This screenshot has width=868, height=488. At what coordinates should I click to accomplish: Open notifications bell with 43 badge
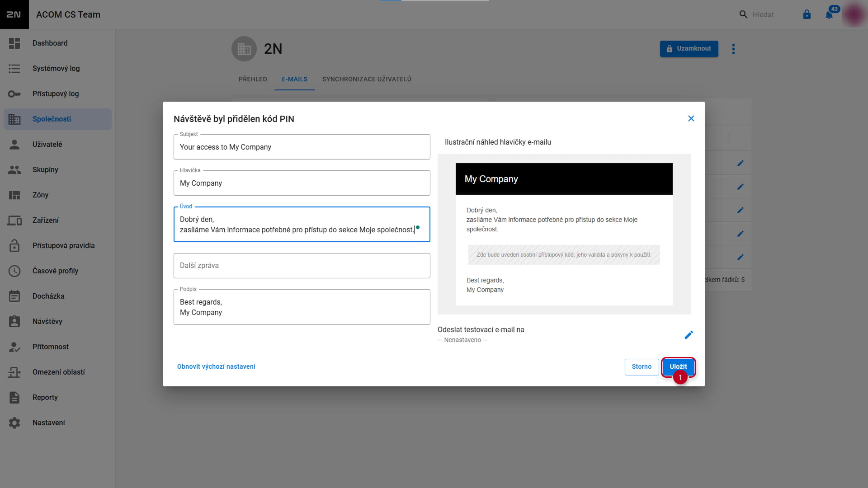(x=829, y=14)
